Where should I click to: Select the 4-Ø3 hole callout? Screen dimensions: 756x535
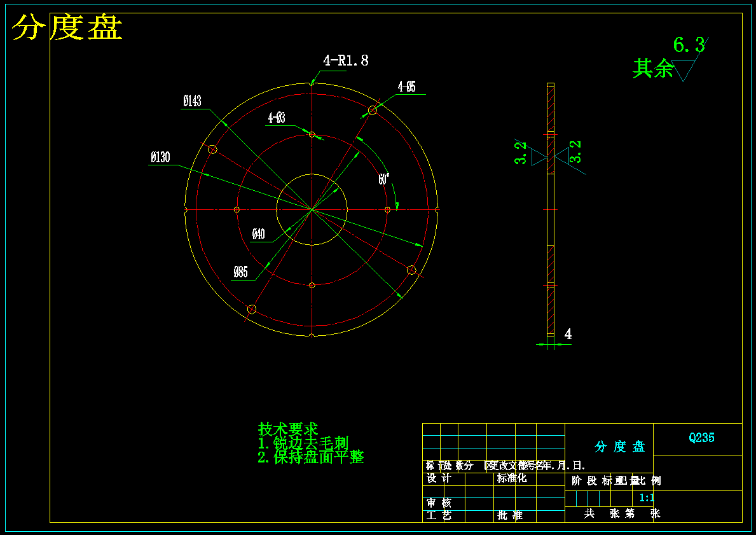[x=277, y=117]
